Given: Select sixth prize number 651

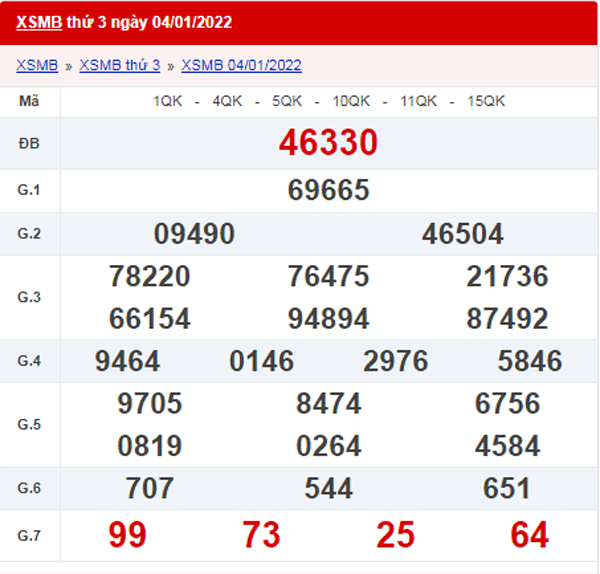Looking at the screenshot, I should pos(507,488).
